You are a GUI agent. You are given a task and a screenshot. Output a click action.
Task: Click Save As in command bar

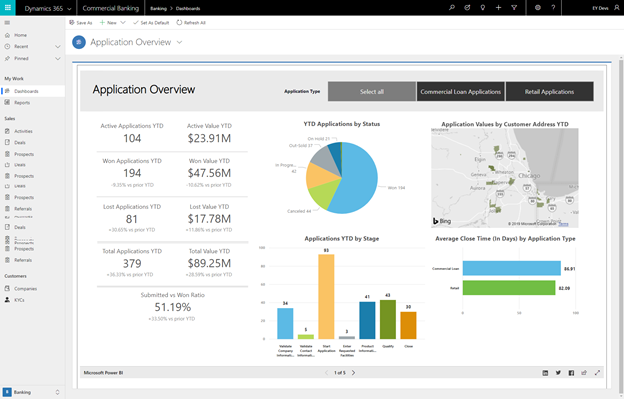(83, 21)
